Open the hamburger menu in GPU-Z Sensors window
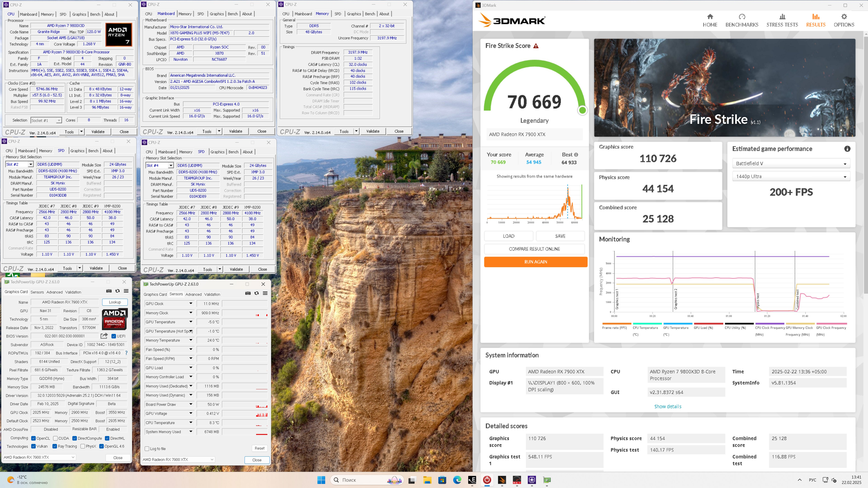 pyautogui.click(x=265, y=293)
